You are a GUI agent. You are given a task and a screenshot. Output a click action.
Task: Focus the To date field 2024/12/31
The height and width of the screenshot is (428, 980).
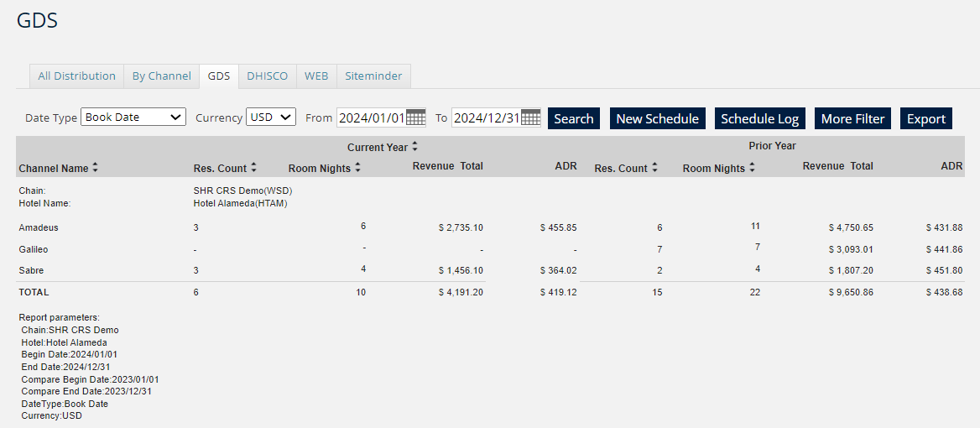point(487,117)
